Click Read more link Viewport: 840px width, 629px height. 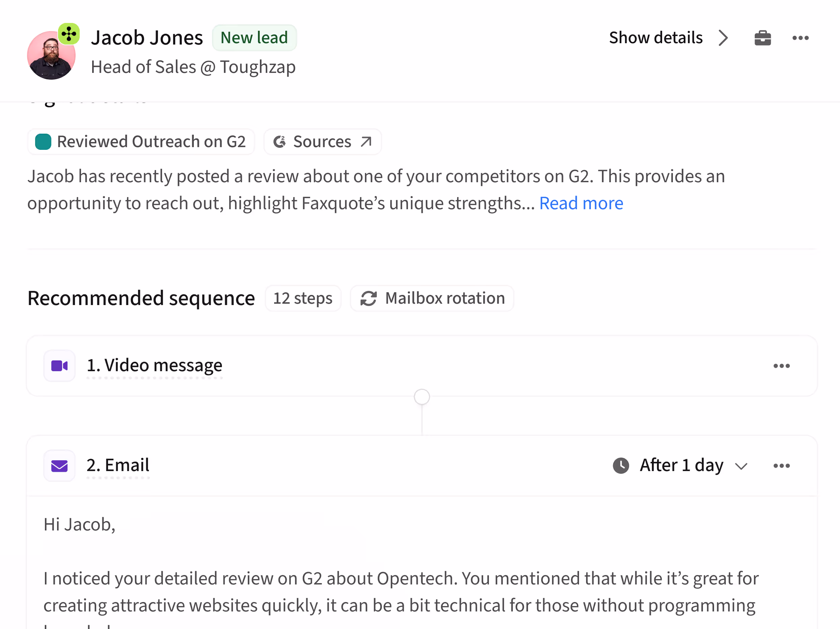point(581,203)
